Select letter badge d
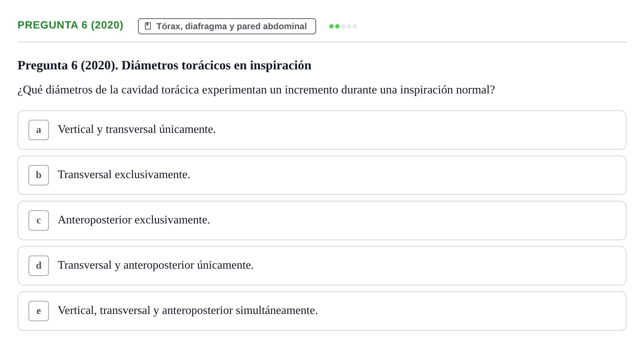The height and width of the screenshot is (349, 644). point(39,266)
